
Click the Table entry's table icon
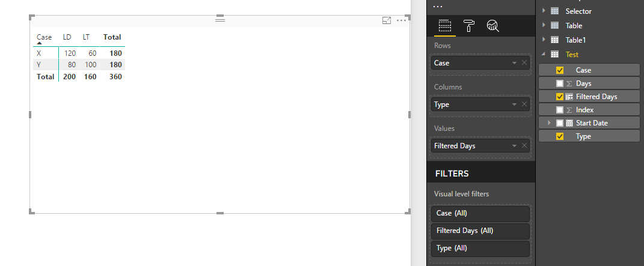click(554, 25)
